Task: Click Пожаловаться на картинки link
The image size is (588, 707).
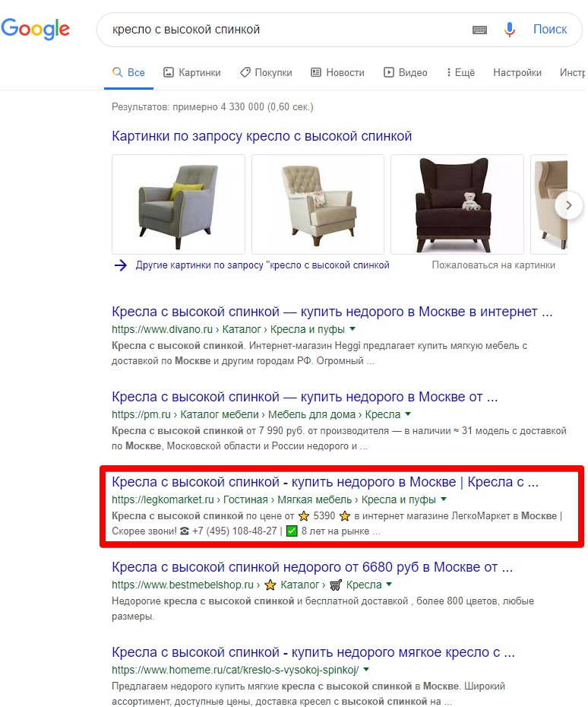Action: point(493,265)
